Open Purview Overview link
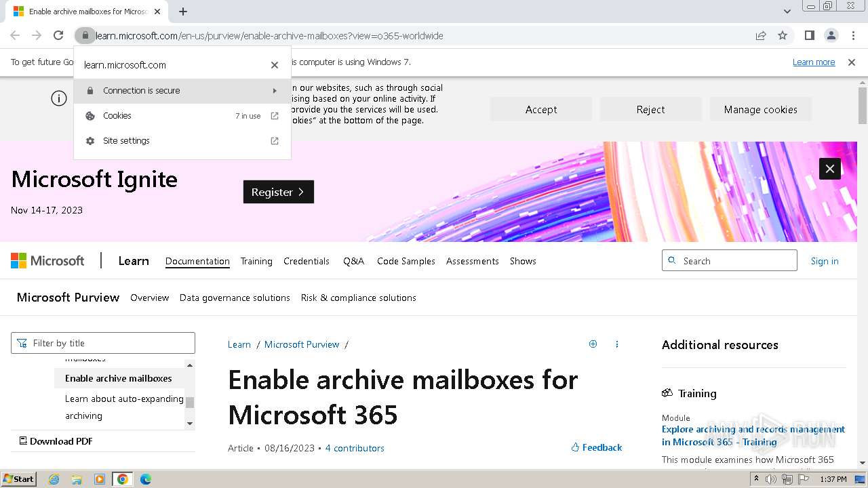Screen dimensions: 868x488 [x=149, y=298]
